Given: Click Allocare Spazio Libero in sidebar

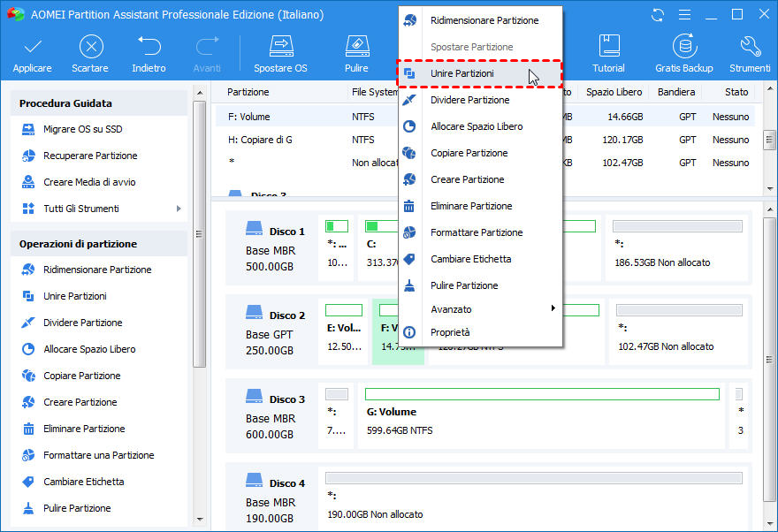Looking at the screenshot, I should (x=89, y=349).
